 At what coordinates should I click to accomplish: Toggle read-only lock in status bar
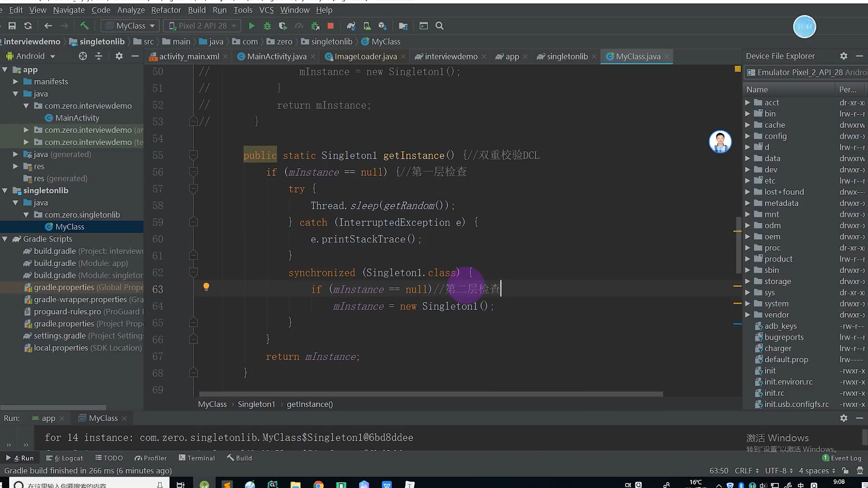[845, 470]
